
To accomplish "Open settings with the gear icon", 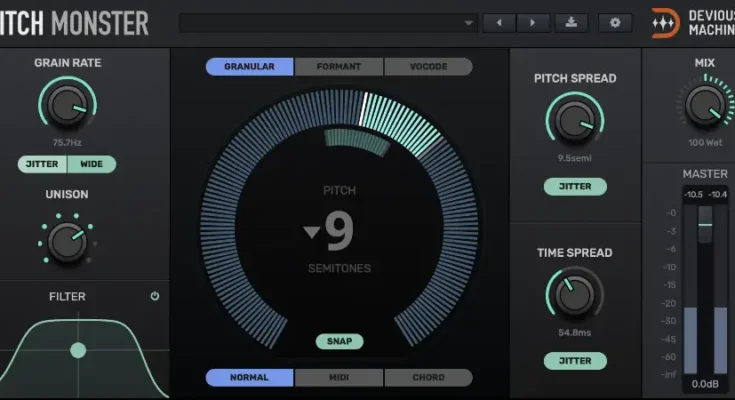I will coord(615,22).
